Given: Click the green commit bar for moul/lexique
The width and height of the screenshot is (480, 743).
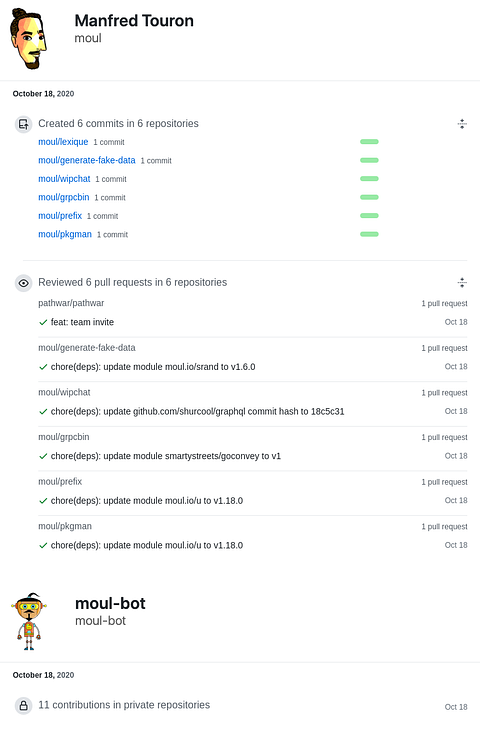Looking at the screenshot, I should click(x=369, y=142).
